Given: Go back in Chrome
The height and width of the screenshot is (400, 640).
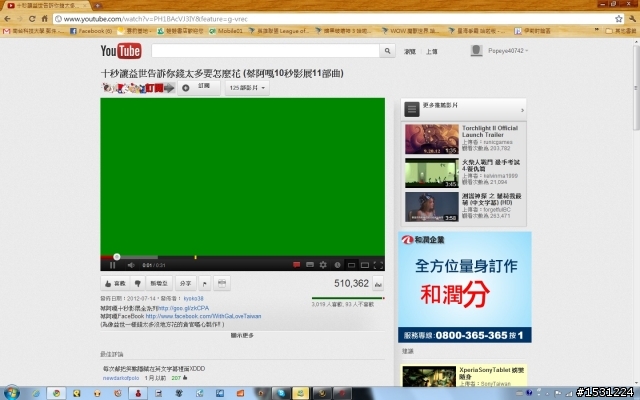Looking at the screenshot, I should click(8, 19).
